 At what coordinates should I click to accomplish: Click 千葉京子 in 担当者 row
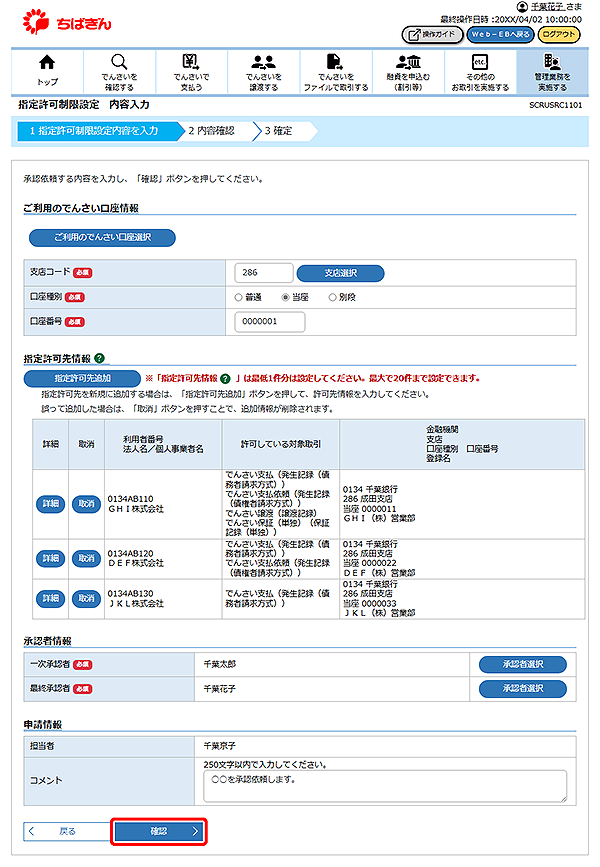220,746
